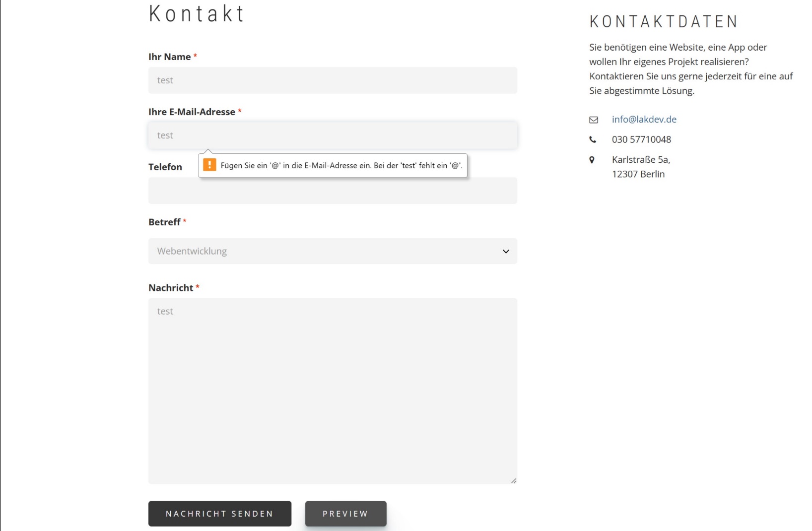This screenshot has height=531, width=812.
Task: Click the phone handset icon in Kontaktdaten
Action: (x=593, y=139)
